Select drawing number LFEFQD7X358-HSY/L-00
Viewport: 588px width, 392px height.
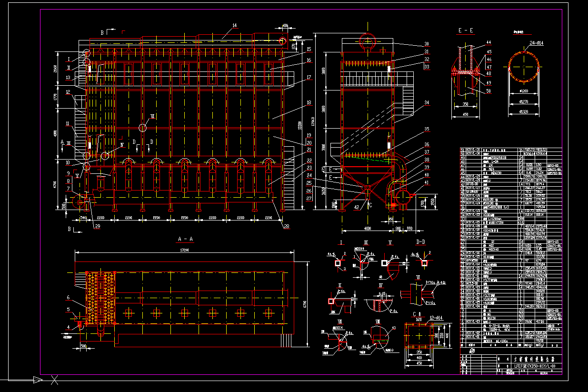[535, 366]
